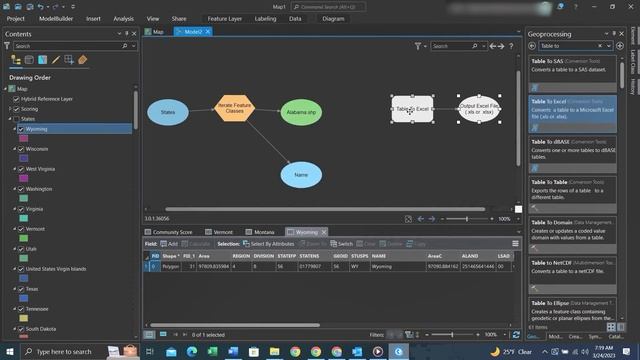Clear the Geoprocessing search text
The width and height of the screenshot is (640, 360).
(x=600, y=46)
